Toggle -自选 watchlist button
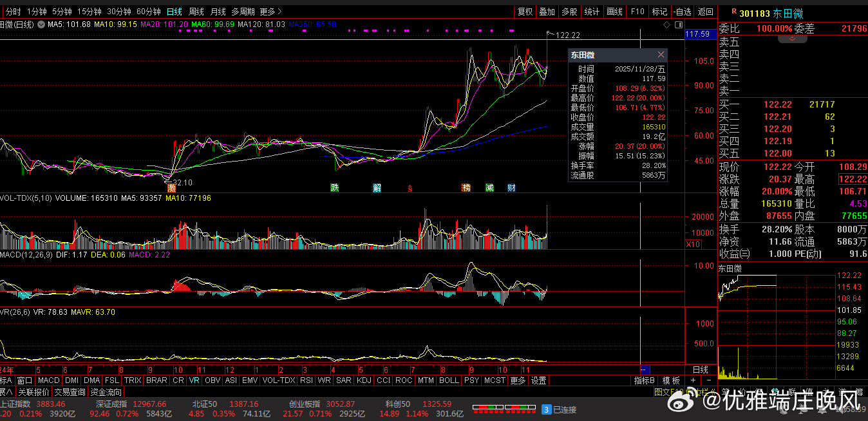Viewport: 868px width, 421px height. click(682, 12)
